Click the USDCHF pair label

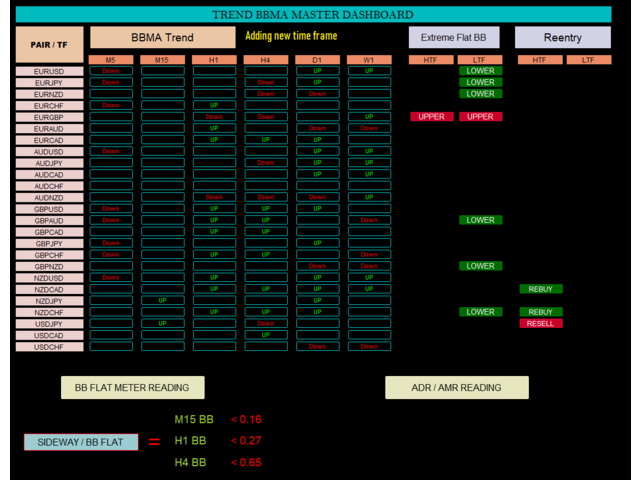(x=49, y=347)
